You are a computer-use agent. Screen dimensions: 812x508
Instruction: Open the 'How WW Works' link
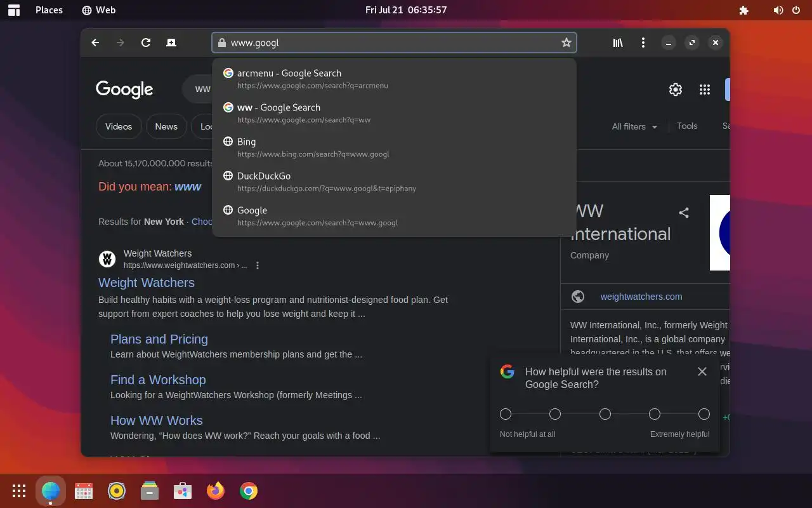coord(156,420)
